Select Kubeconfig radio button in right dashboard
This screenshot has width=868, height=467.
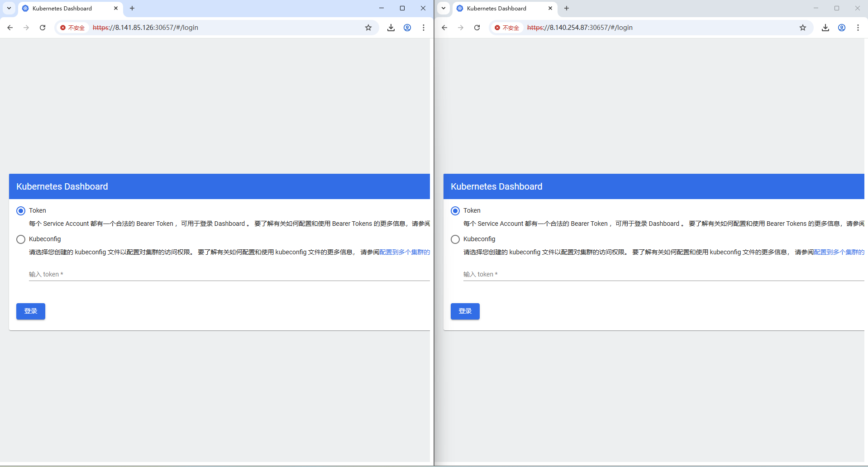tap(455, 239)
